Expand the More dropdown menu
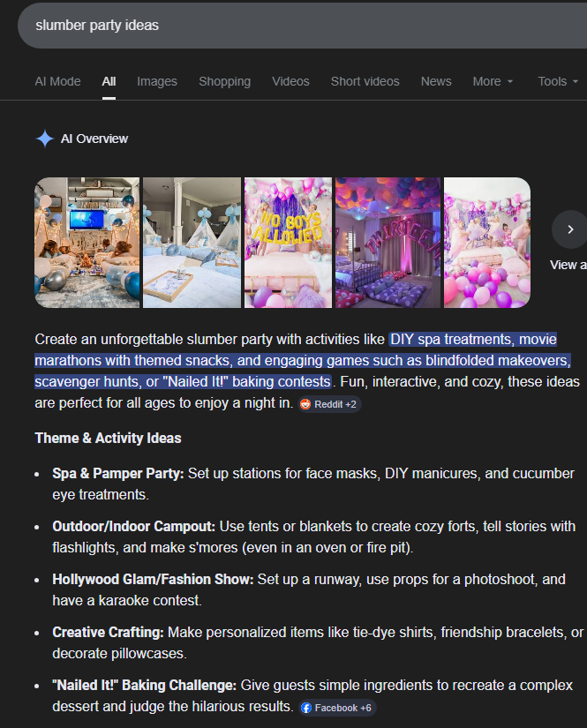This screenshot has width=587, height=728. pos(493,81)
